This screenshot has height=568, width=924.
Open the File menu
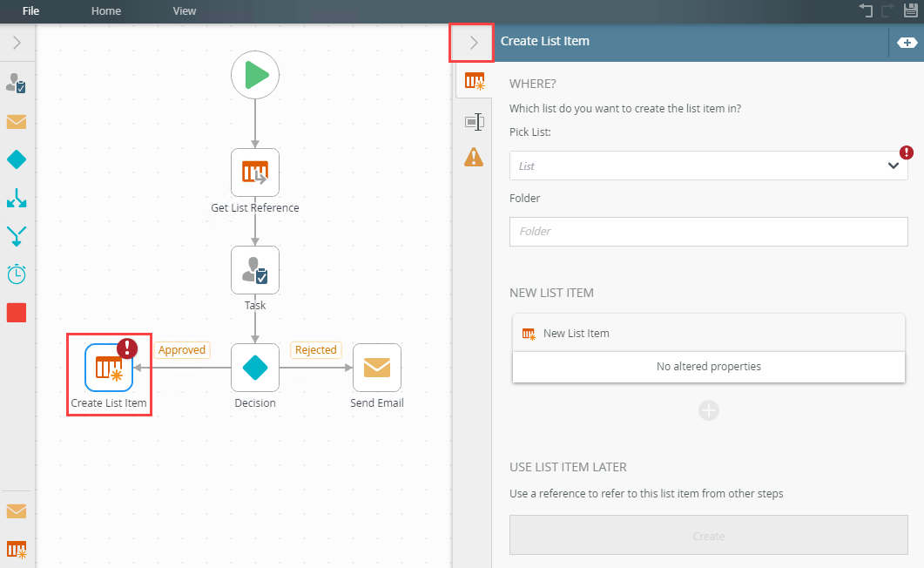tap(30, 11)
